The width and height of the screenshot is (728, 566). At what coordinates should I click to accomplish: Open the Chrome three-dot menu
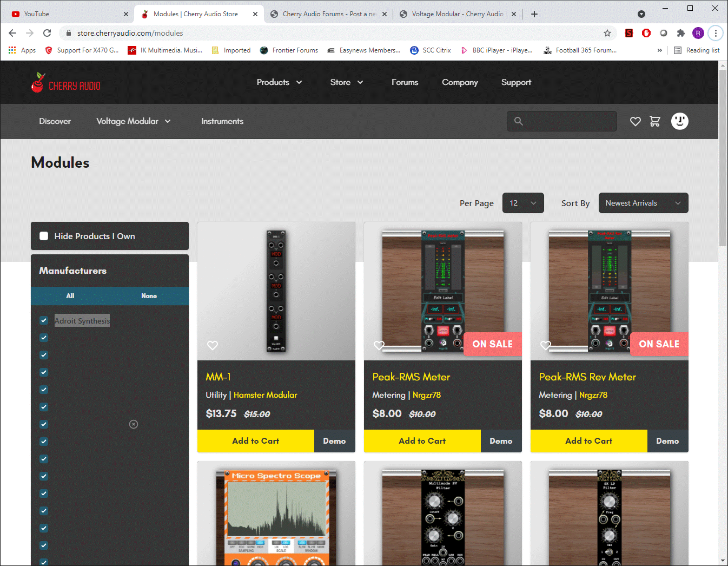pos(716,33)
